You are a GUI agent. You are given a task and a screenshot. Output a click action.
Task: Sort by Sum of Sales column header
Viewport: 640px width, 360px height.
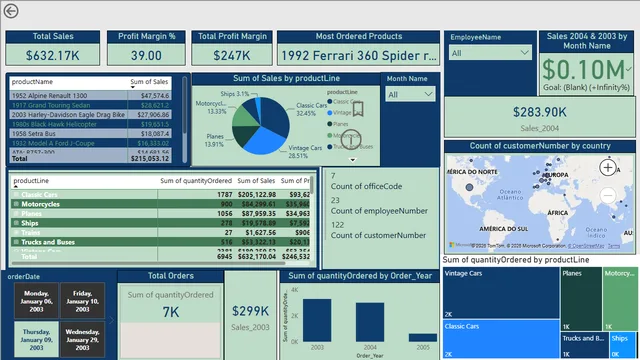click(x=149, y=82)
